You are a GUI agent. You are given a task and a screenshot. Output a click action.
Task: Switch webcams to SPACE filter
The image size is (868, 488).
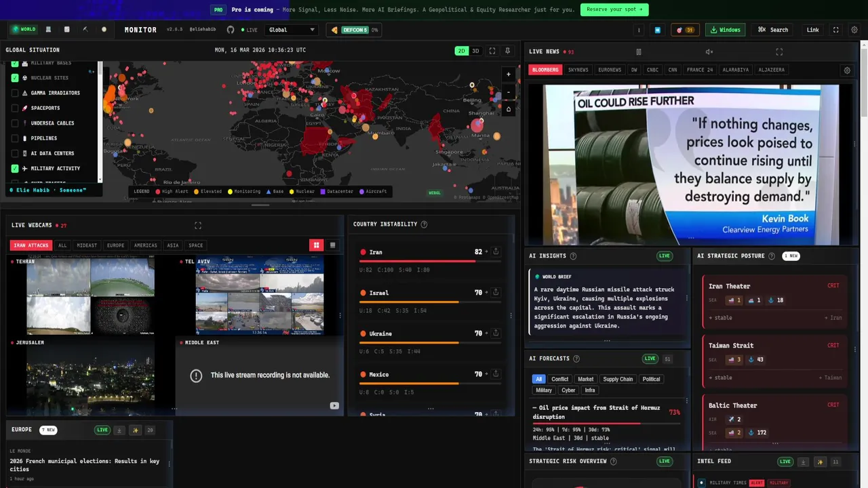(x=195, y=245)
